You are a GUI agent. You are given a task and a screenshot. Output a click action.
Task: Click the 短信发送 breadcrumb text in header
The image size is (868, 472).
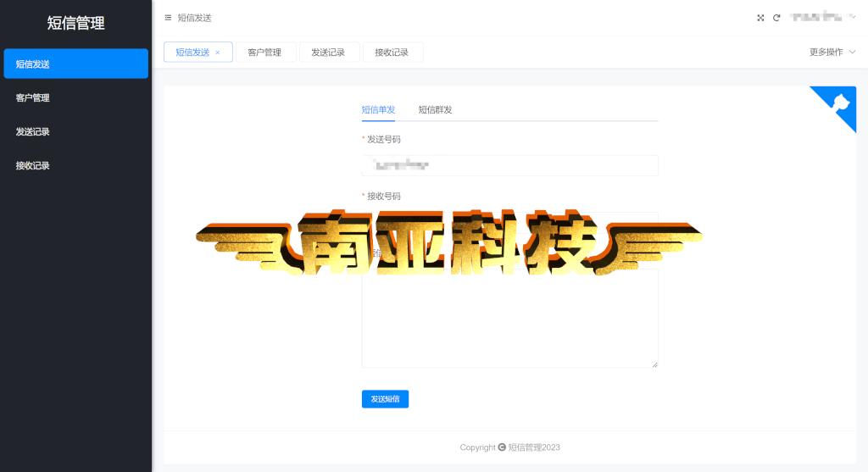click(x=194, y=18)
